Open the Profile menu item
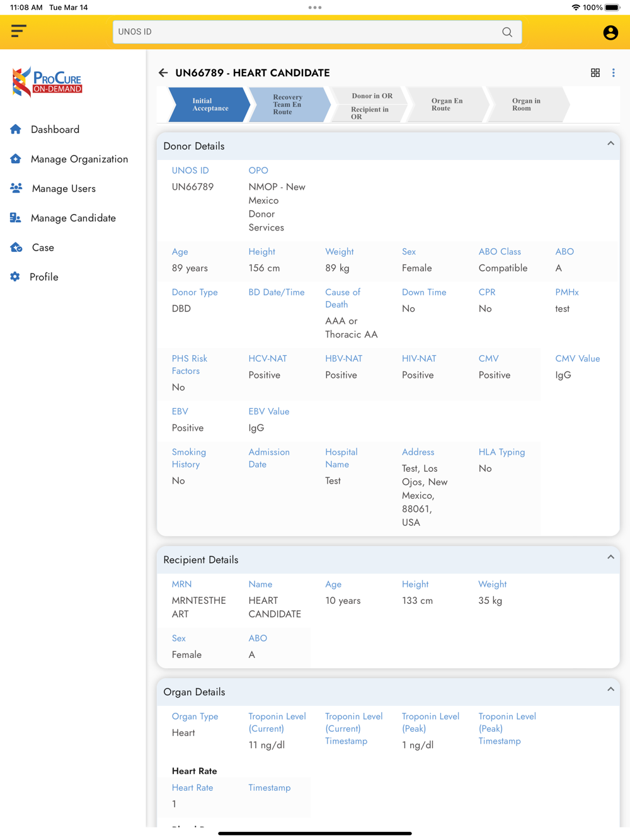This screenshot has height=840, width=630. click(x=44, y=277)
